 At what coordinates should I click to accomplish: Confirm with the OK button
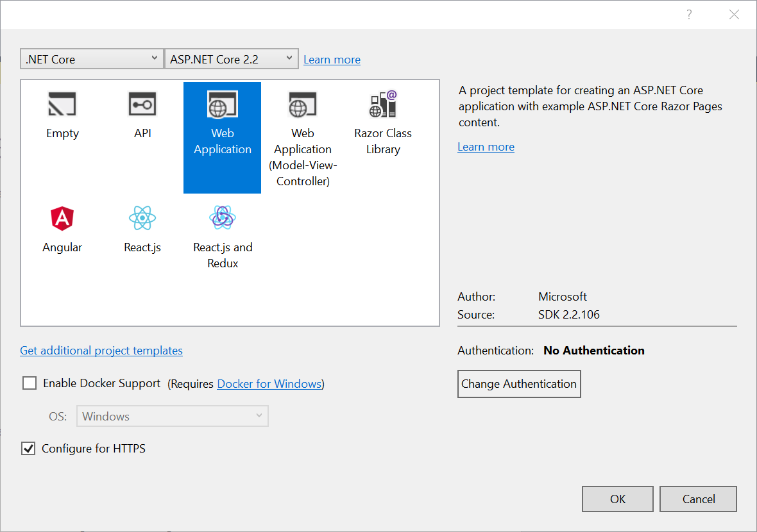pos(618,499)
